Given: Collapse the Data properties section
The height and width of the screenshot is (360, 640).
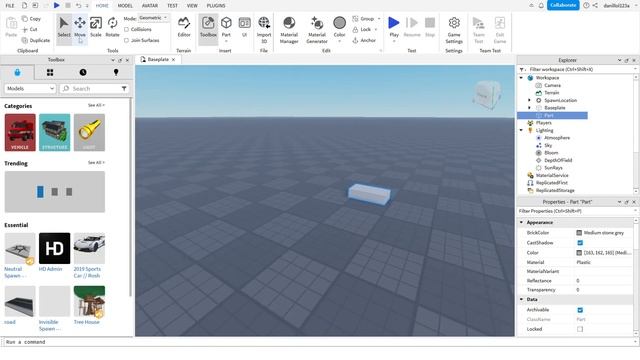Looking at the screenshot, I should tap(521, 300).
